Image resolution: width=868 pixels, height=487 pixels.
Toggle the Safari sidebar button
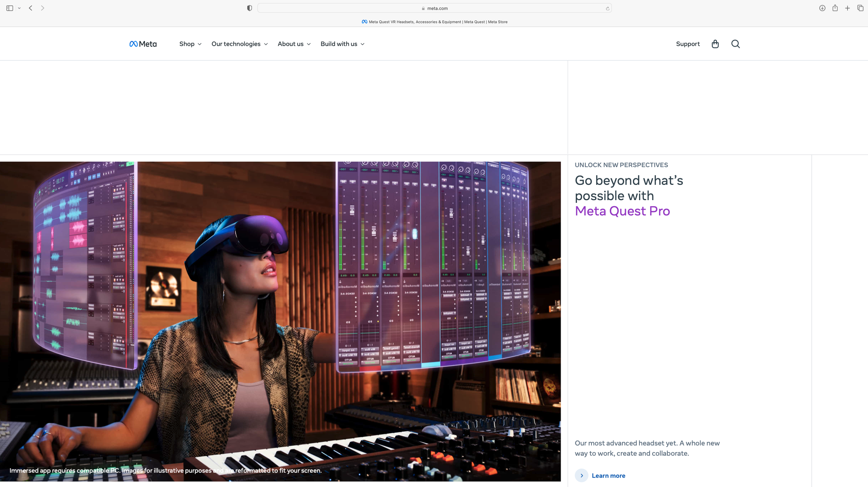(10, 8)
